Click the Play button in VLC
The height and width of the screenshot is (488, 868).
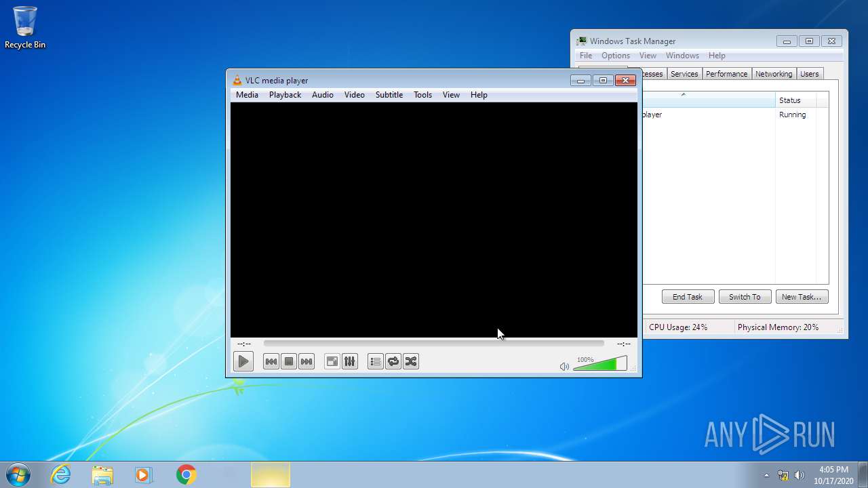coord(243,361)
